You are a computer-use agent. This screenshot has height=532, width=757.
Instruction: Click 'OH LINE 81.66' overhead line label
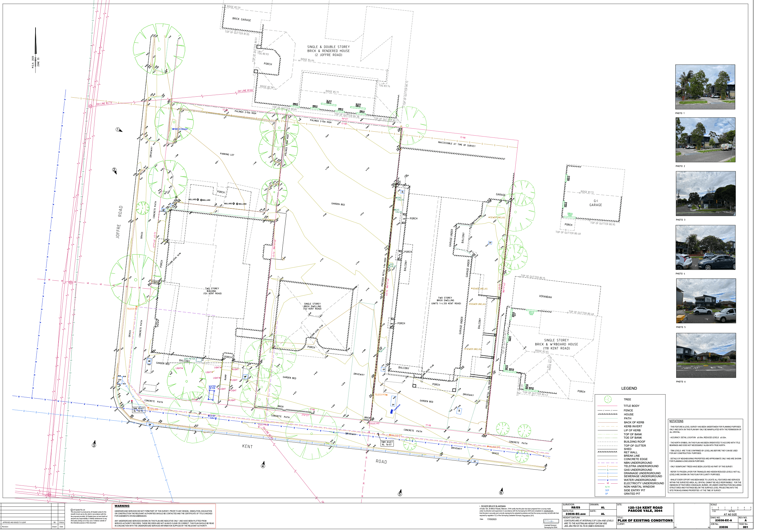[x=245, y=91]
